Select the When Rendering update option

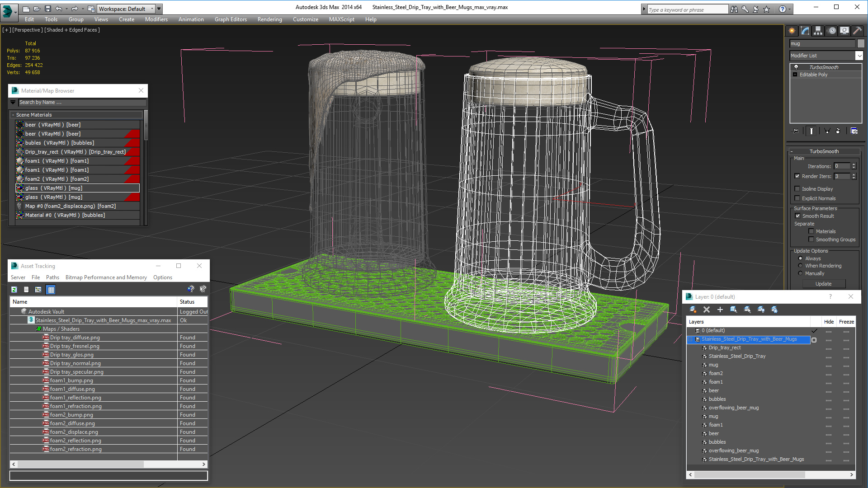(x=800, y=266)
